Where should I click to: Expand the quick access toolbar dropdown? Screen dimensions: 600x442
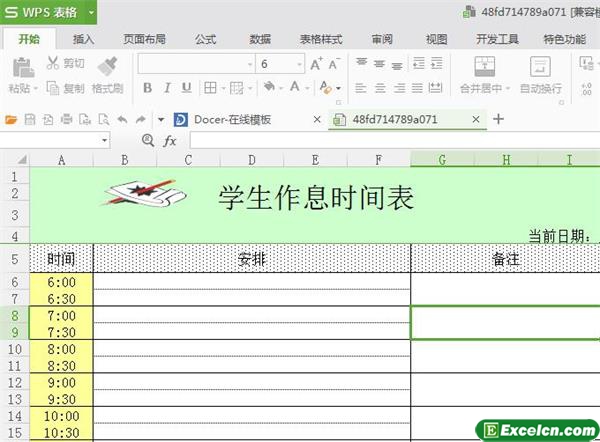pos(161,120)
